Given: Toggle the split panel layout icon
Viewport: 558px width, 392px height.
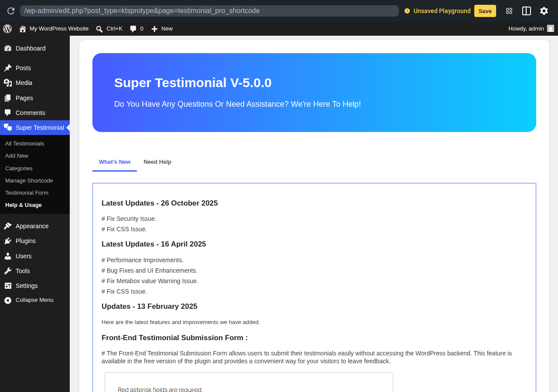Looking at the screenshot, I should click(x=527, y=11).
